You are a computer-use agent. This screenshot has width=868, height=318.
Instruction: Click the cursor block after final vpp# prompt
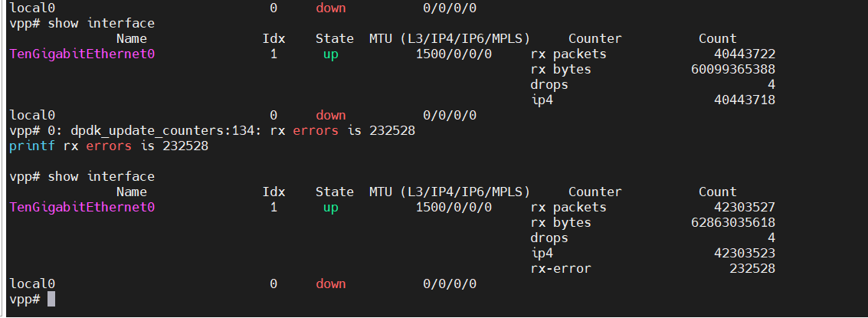point(51,299)
